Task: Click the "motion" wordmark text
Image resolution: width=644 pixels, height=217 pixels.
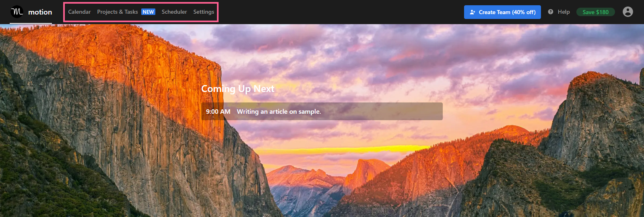Action: point(40,12)
